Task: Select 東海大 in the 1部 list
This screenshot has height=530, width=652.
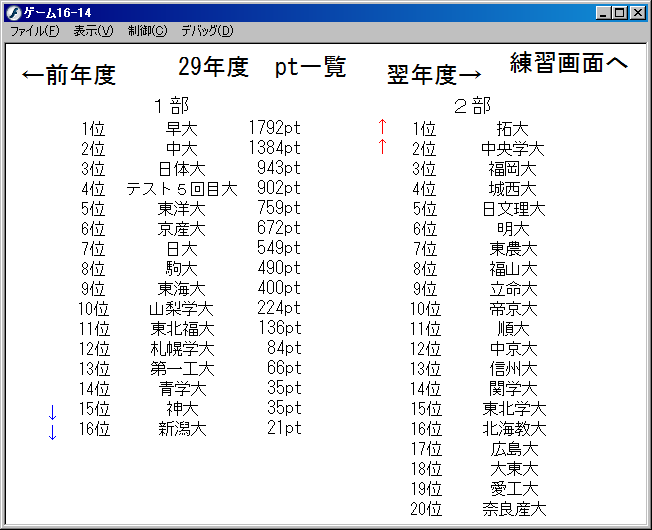Action: 182,288
